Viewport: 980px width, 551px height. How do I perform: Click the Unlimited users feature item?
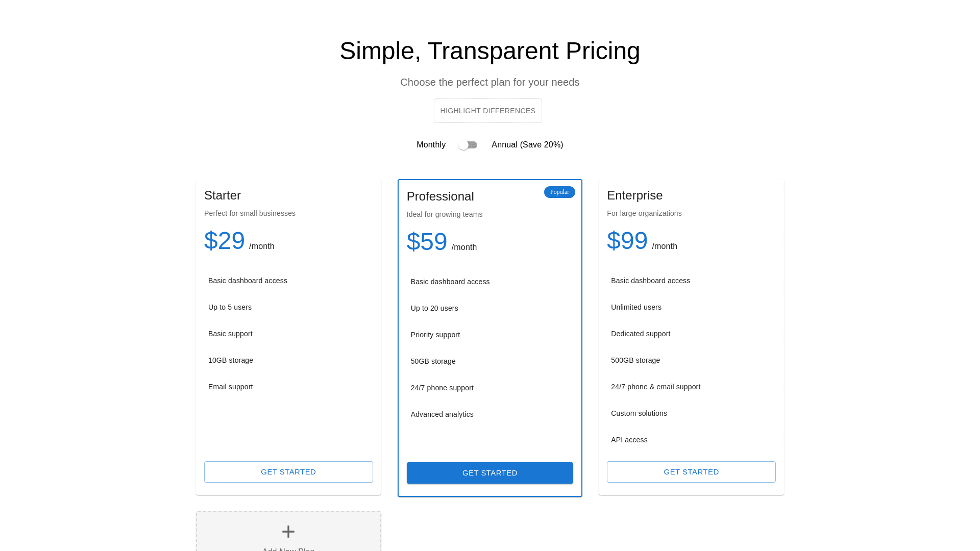636,307
